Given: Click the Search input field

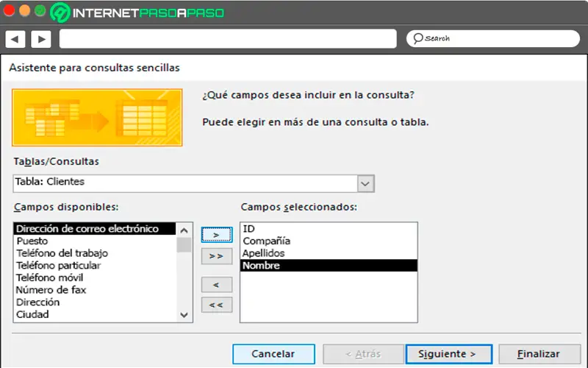Looking at the screenshot, I should tap(492, 38).
